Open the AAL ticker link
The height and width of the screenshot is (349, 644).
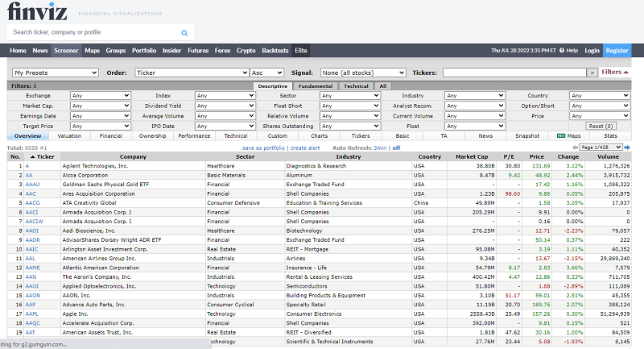[31, 258]
